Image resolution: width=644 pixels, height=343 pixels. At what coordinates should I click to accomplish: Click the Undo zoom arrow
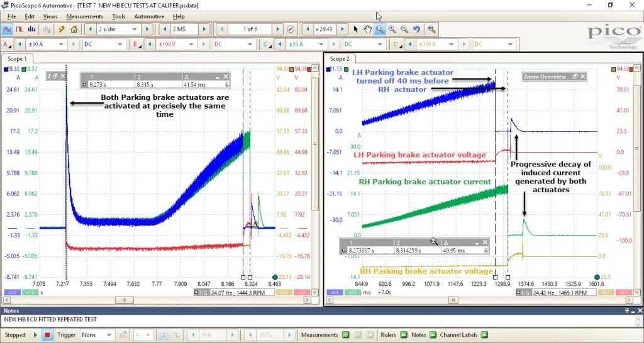[x=417, y=29]
